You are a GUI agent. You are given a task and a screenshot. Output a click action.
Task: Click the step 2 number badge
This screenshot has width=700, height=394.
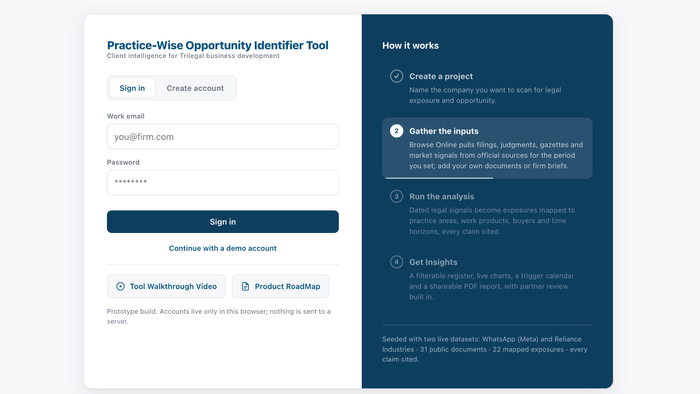click(396, 131)
